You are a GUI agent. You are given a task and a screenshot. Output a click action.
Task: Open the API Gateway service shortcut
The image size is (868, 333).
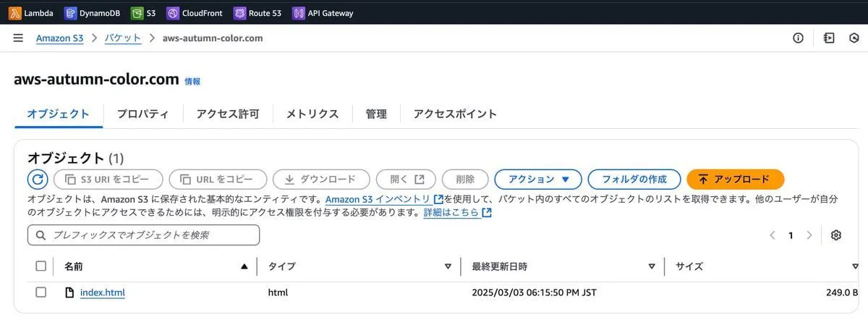click(323, 13)
